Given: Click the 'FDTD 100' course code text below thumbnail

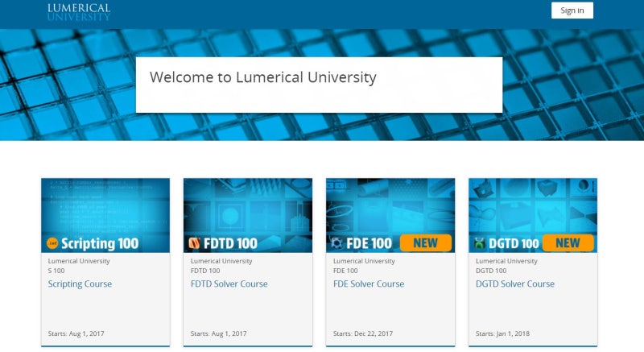Looking at the screenshot, I should click(205, 271).
